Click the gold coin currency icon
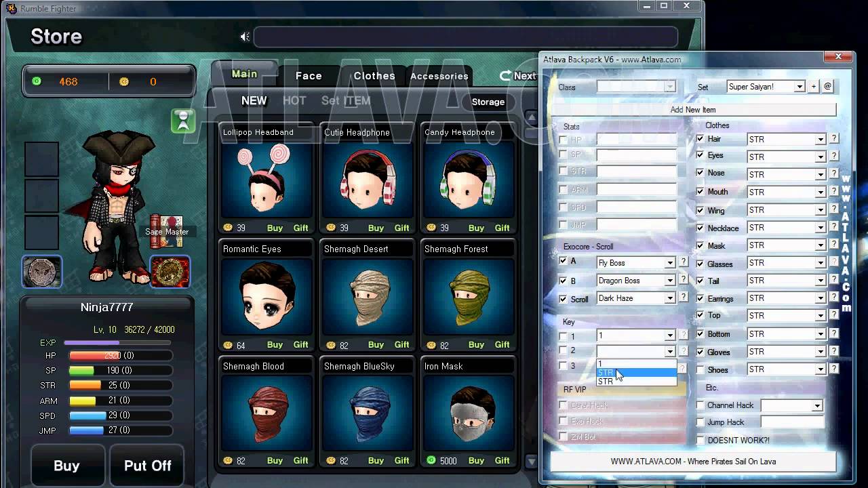Viewport: 868px width, 488px height. (123, 81)
